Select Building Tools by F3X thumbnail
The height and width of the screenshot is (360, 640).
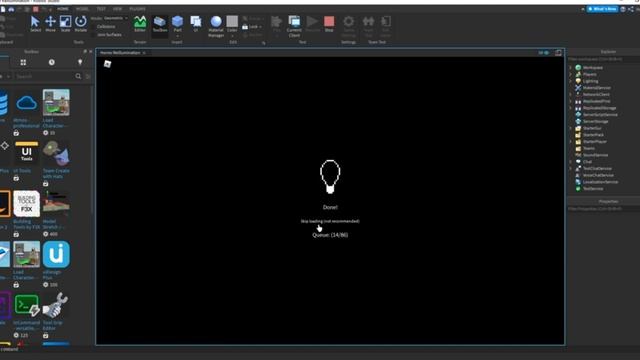[x=27, y=204]
